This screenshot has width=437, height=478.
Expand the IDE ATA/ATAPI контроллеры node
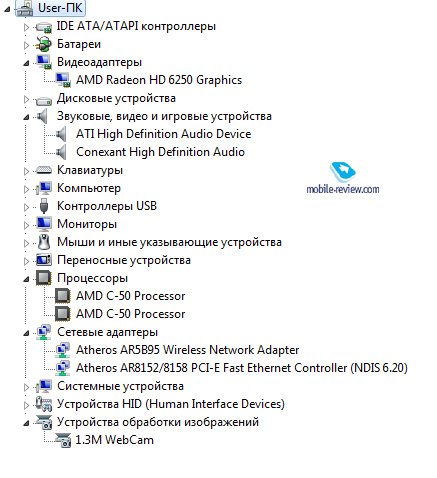pyautogui.click(x=26, y=27)
